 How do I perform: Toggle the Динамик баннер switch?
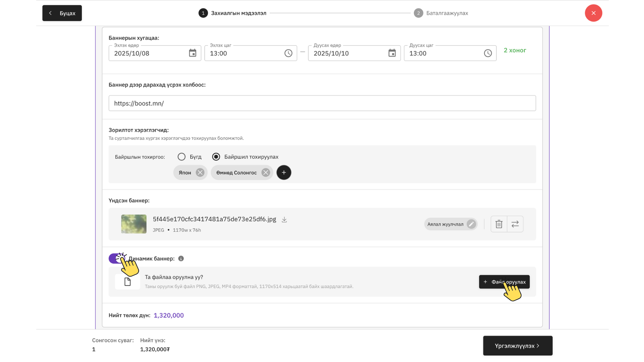[116, 258]
